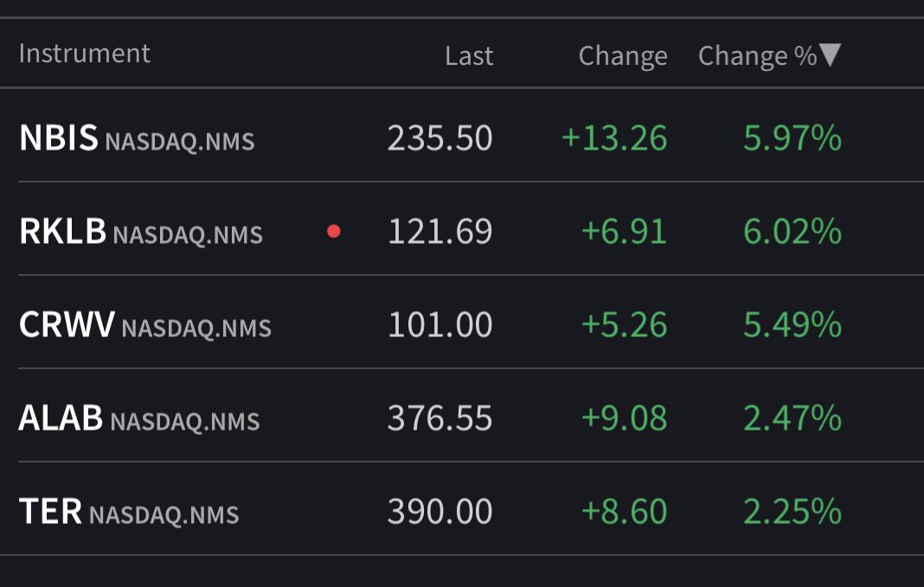Click the 6.02% change percentage
924x587 pixels.
click(x=792, y=232)
